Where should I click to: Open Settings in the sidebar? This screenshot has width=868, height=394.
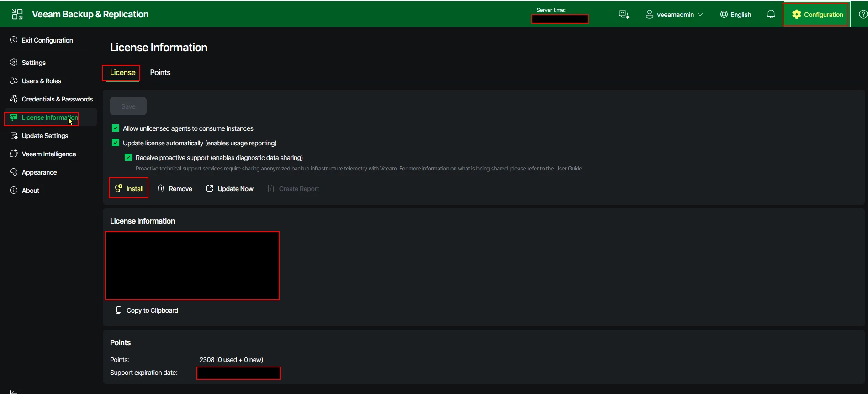click(34, 63)
